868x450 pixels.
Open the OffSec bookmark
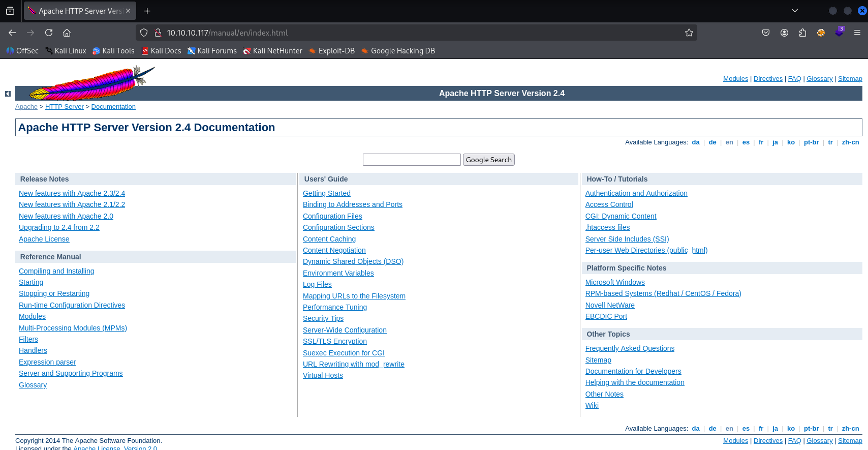(x=22, y=51)
